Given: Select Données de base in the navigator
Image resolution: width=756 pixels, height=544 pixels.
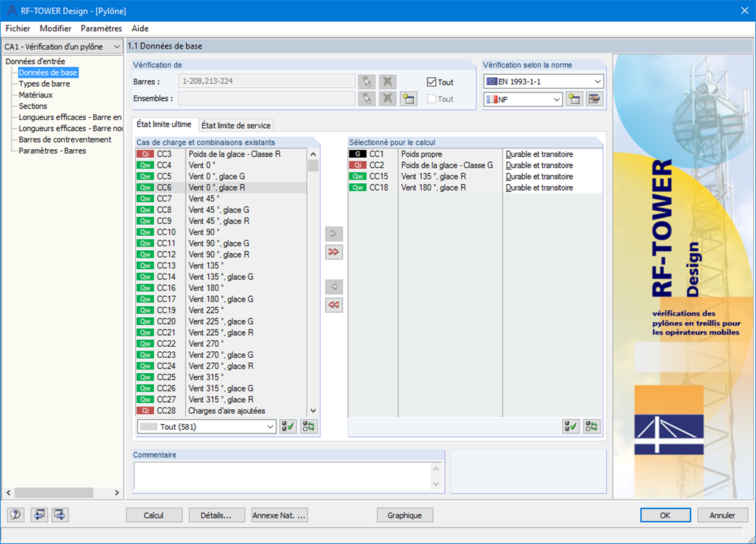Looking at the screenshot, I should (x=48, y=72).
